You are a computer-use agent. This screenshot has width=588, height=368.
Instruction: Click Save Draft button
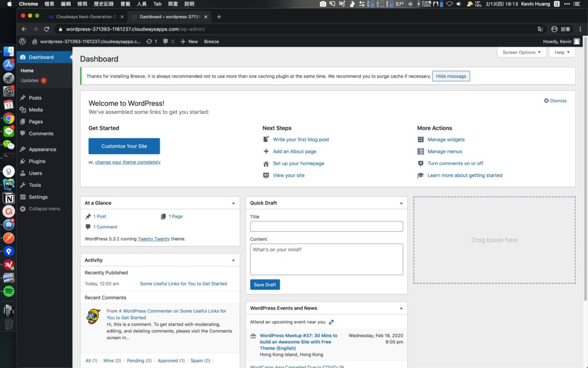click(x=265, y=285)
